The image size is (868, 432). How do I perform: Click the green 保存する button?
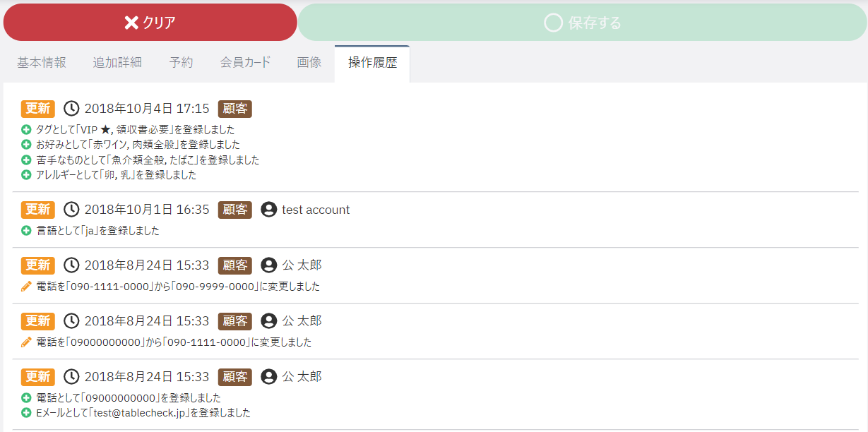coord(583,22)
